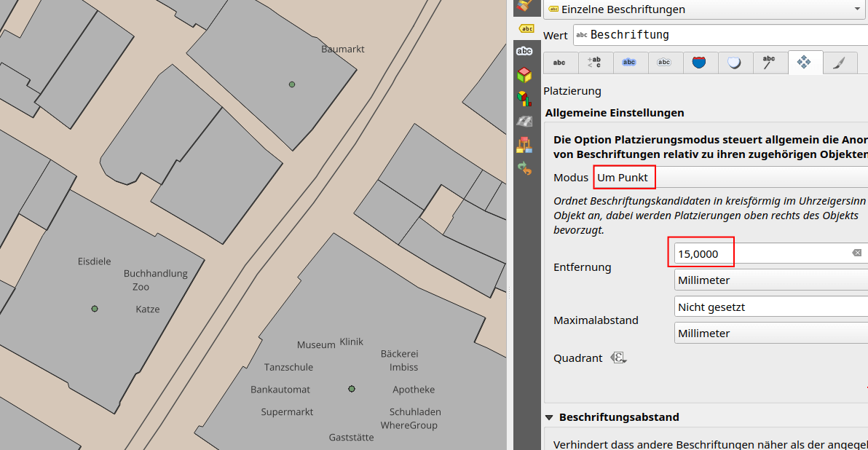Collapse the Beschriftungsabstand section

550,417
